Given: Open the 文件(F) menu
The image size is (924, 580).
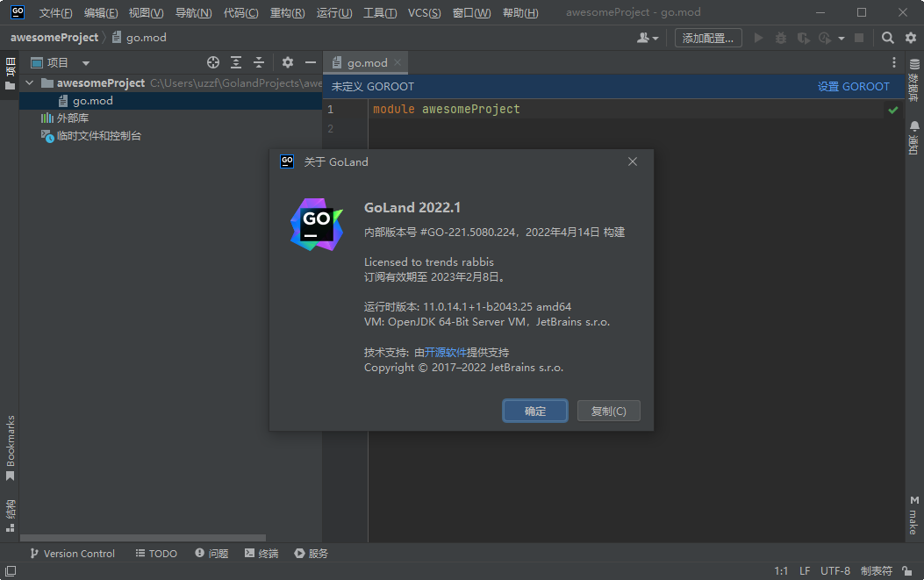Looking at the screenshot, I should (x=55, y=12).
